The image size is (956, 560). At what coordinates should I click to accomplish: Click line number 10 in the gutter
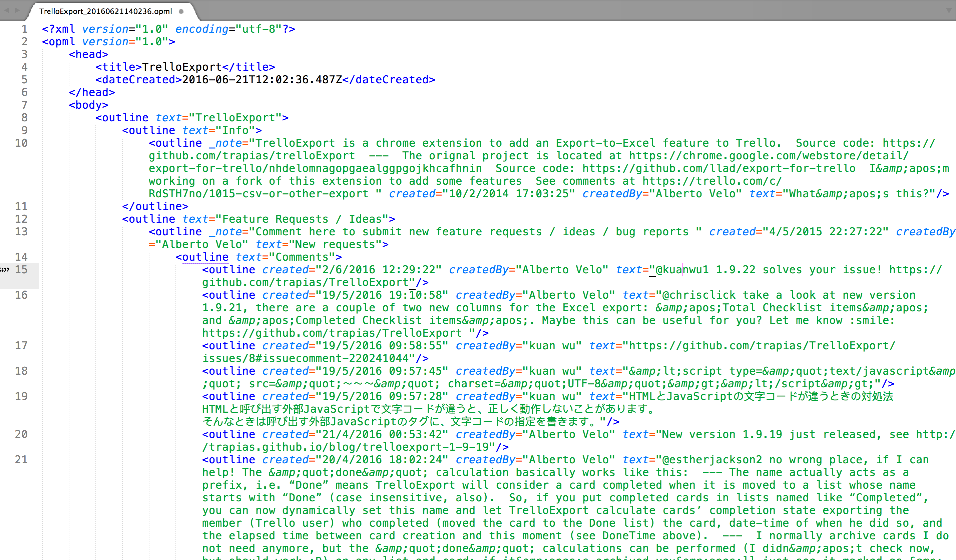point(21,143)
